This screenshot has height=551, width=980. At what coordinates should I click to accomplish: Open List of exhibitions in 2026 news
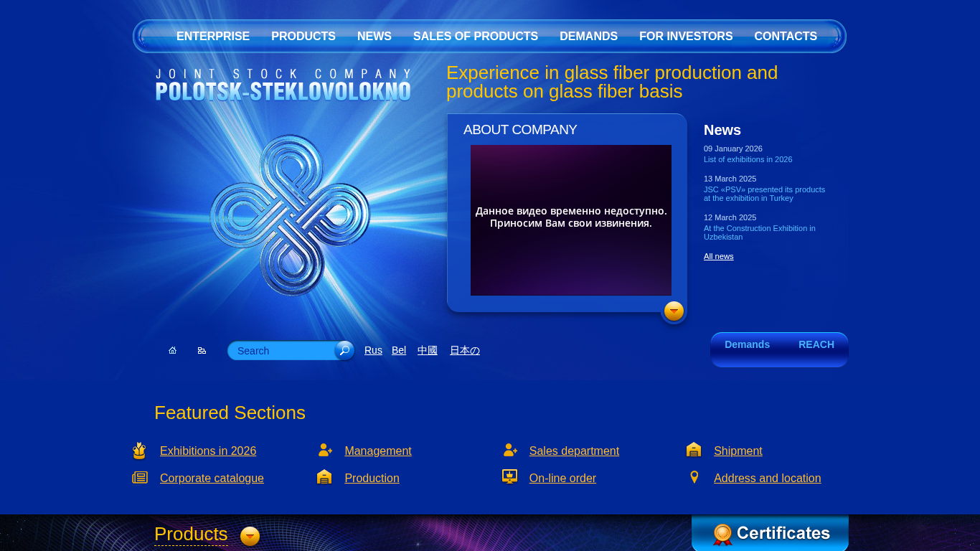(x=748, y=159)
